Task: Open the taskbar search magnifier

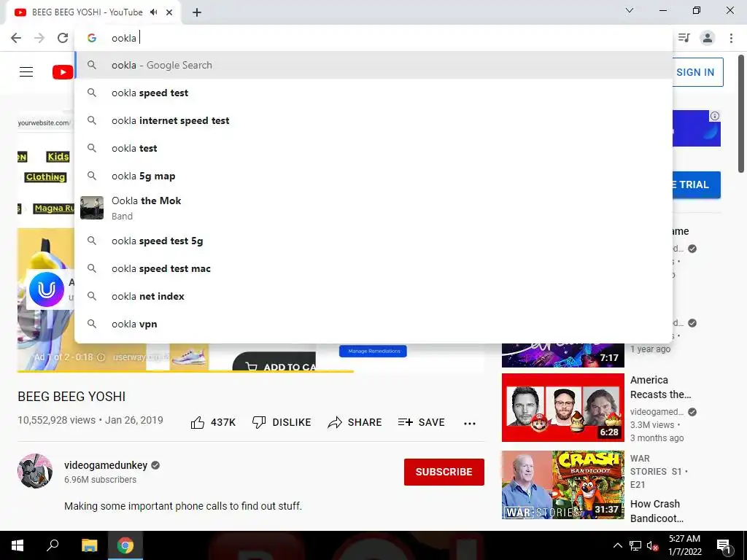Action: click(x=53, y=545)
